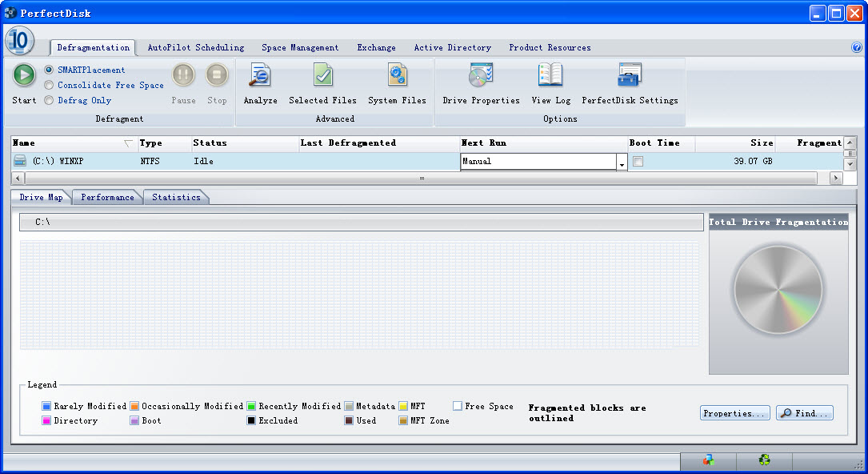Image resolution: width=868 pixels, height=474 pixels.
Task: Click the Rarely Modified blue legend swatch
Action: point(46,407)
